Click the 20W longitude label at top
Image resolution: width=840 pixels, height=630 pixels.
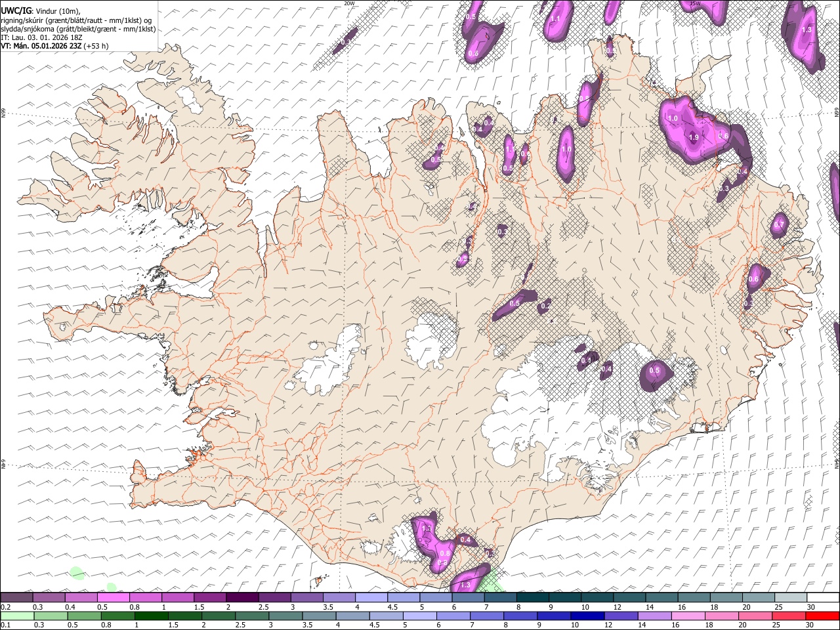point(349,3)
